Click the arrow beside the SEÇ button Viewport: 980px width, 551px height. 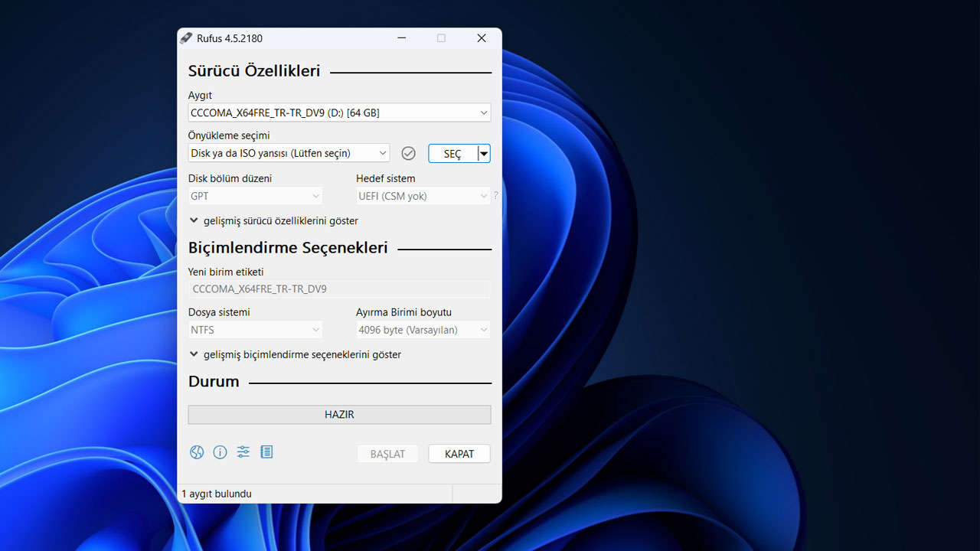[484, 153]
